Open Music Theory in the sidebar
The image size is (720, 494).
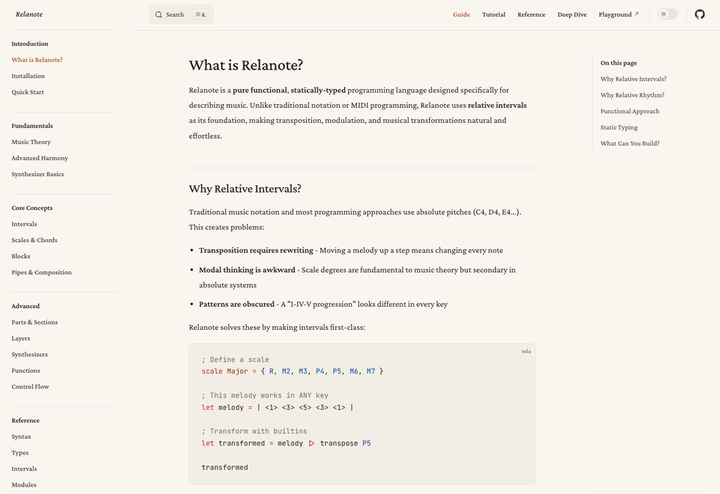pyautogui.click(x=31, y=142)
